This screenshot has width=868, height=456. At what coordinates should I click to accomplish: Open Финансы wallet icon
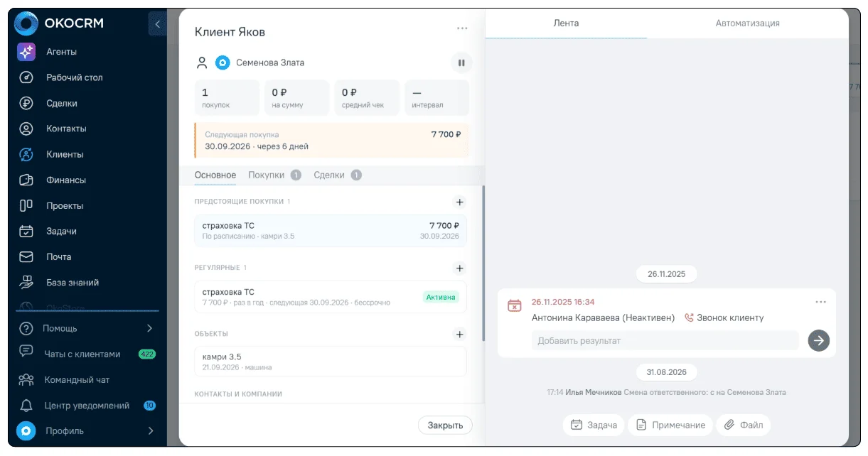[x=26, y=180]
